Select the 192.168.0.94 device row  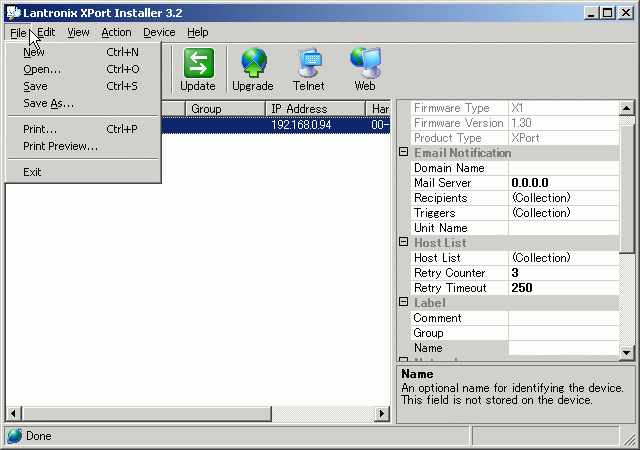[x=276, y=125]
